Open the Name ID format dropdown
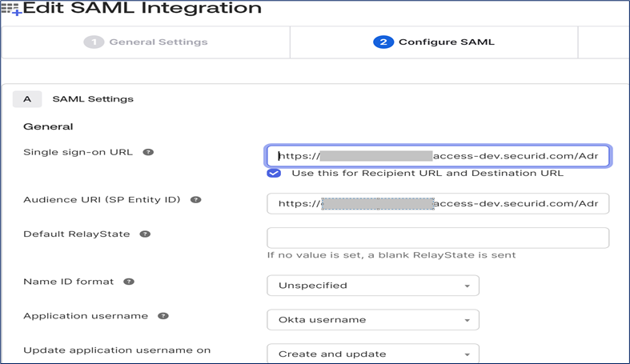This screenshot has height=364, width=630. pos(372,286)
